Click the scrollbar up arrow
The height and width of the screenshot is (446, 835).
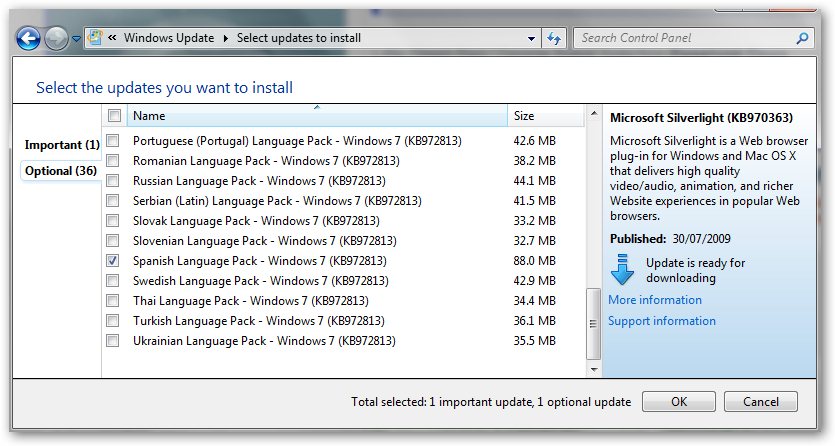594,113
